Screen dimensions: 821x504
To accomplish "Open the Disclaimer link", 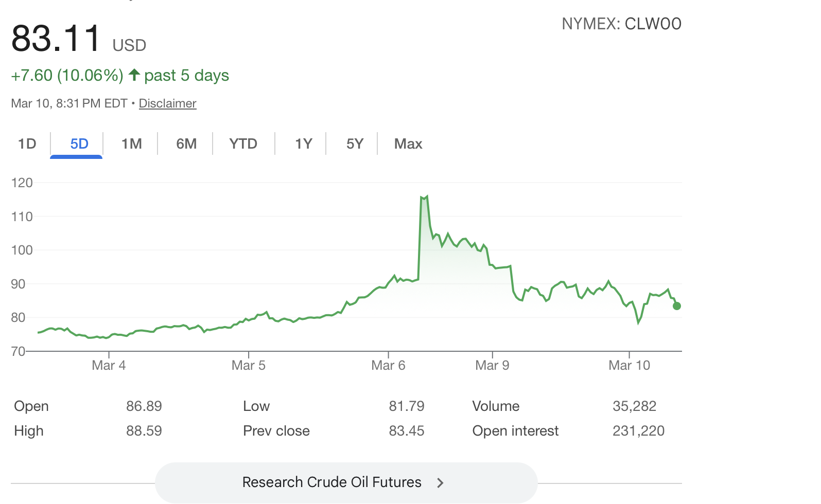I will (167, 103).
